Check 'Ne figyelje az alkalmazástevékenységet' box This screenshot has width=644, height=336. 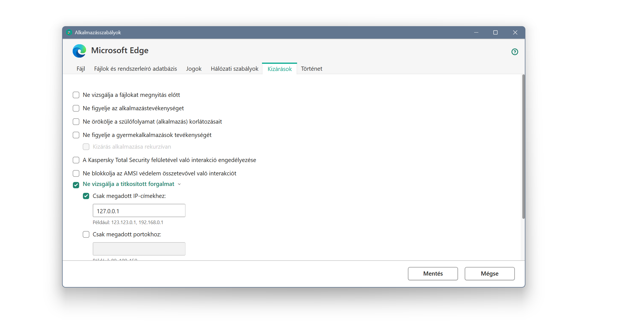(x=76, y=108)
